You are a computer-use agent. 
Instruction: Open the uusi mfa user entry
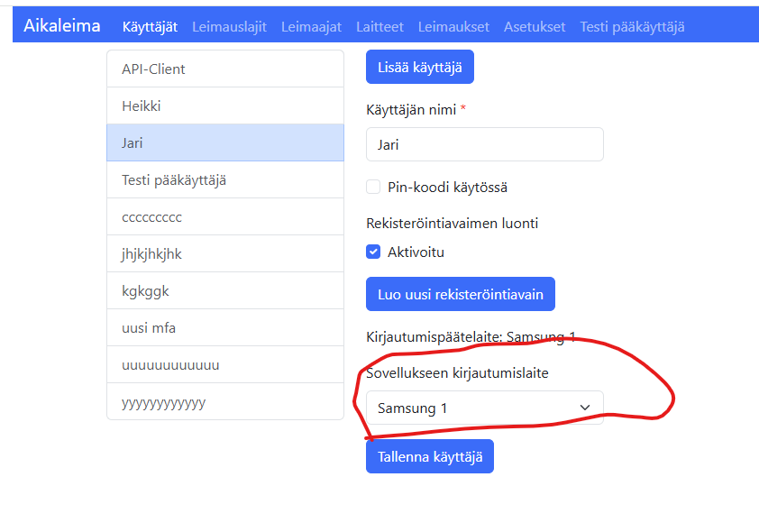pyautogui.click(x=225, y=327)
